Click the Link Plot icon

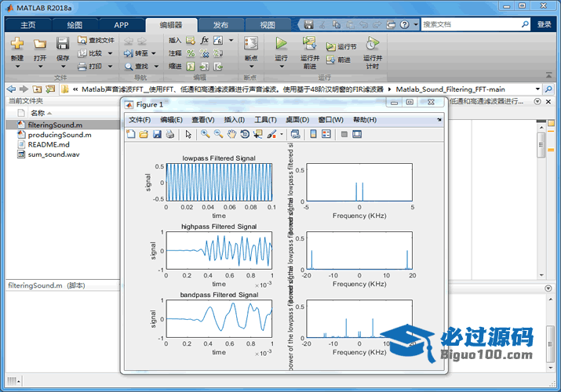coord(295,134)
